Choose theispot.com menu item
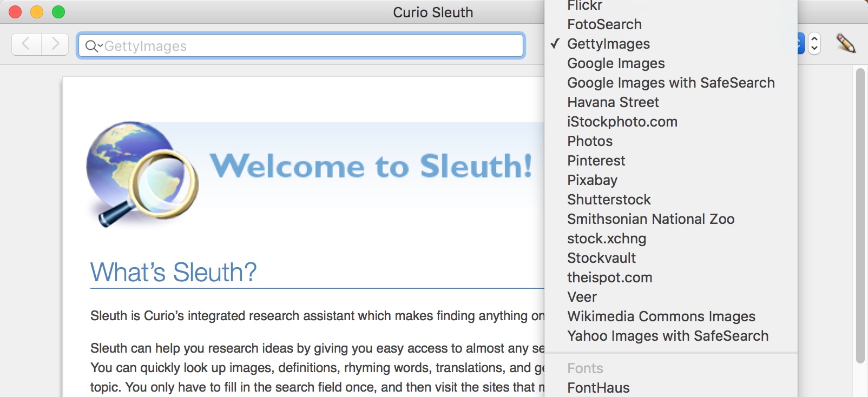This screenshot has width=868, height=397. pyautogui.click(x=671, y=277)
